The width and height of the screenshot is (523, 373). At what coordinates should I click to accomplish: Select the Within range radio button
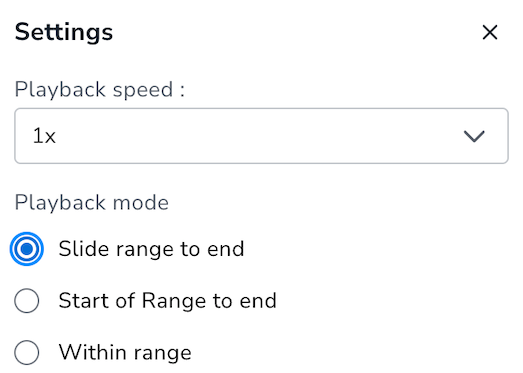tap(27, 352)
